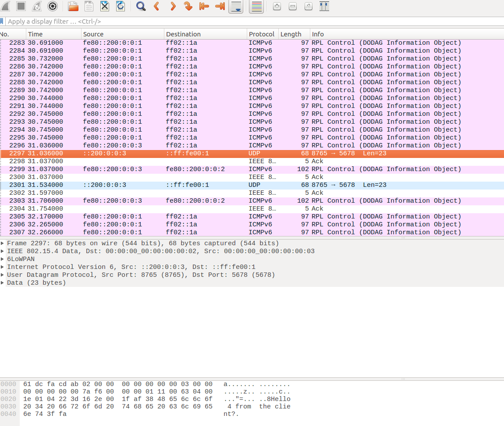
Task: Select Ack packet 2298
Action: [x=252, y=161]
